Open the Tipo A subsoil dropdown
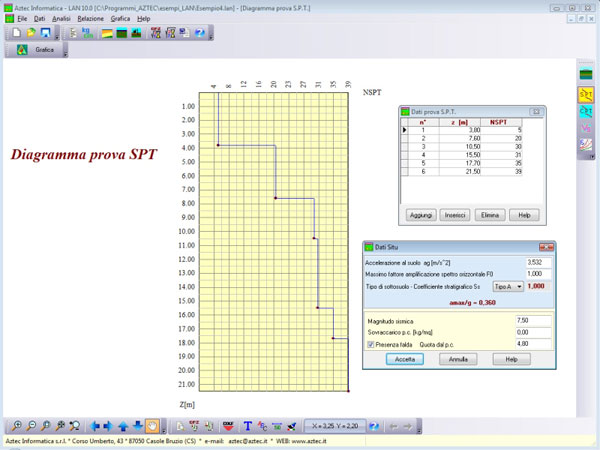The image size is (600, 450). click(508, 286)
